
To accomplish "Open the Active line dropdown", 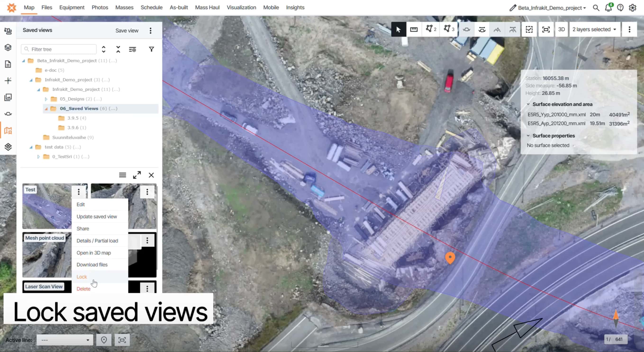I will pos(65,340).
